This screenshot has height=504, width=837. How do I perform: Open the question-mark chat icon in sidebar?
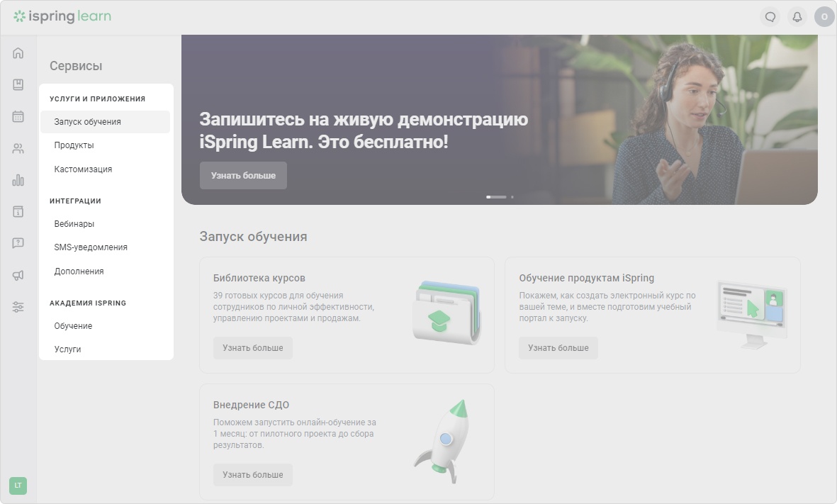(18, 243)
